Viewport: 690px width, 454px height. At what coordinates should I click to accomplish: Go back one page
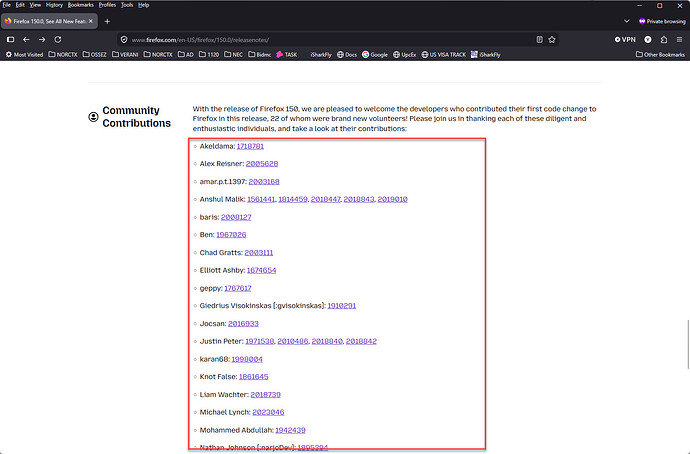26,40
